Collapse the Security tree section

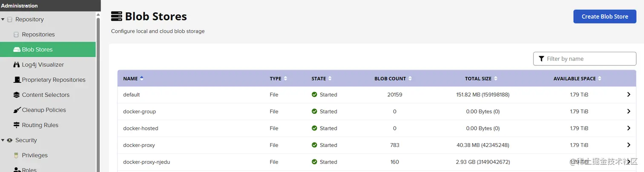click(3, 140)
